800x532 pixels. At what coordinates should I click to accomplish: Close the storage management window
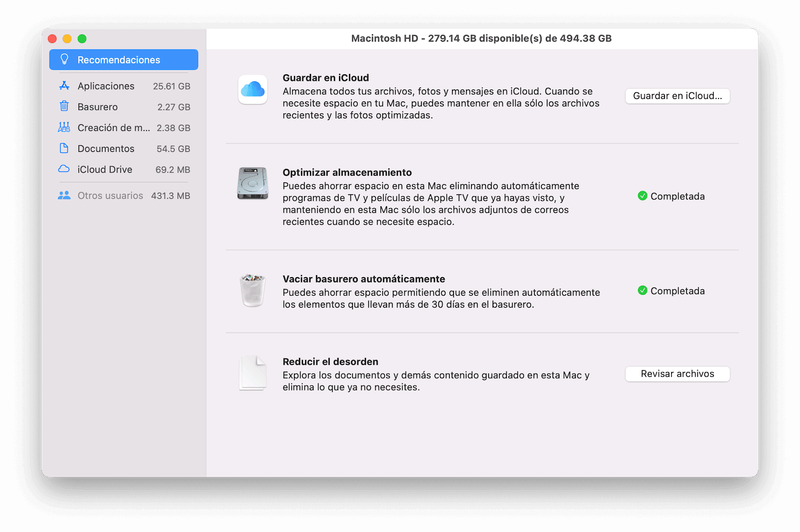click(52, 38)
